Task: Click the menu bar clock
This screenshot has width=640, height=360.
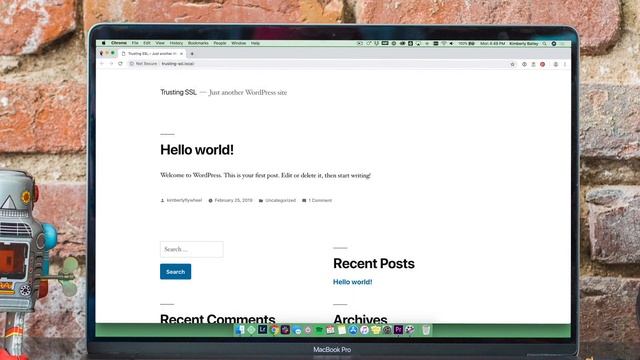Action: (492, 43)
